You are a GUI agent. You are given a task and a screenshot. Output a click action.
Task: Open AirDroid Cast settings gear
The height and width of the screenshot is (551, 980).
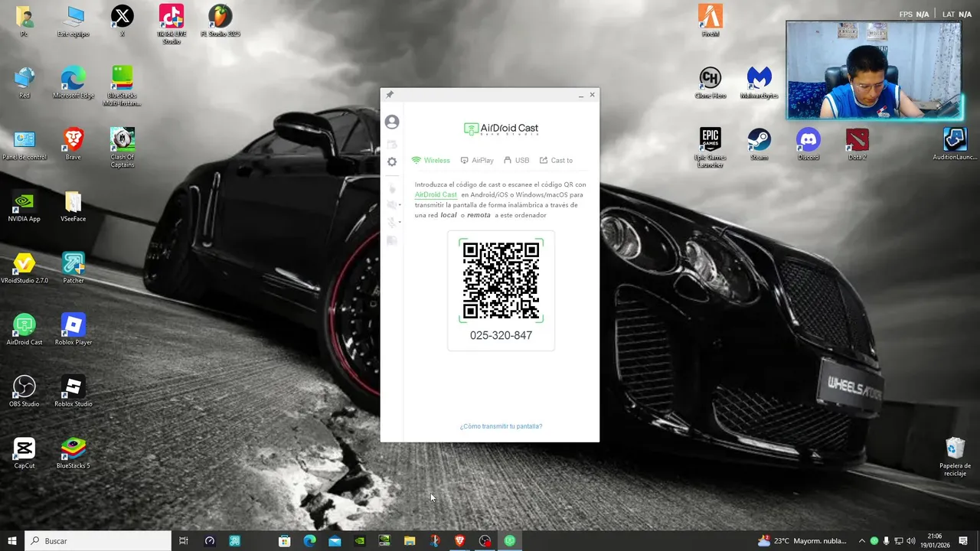coord(392,161)
